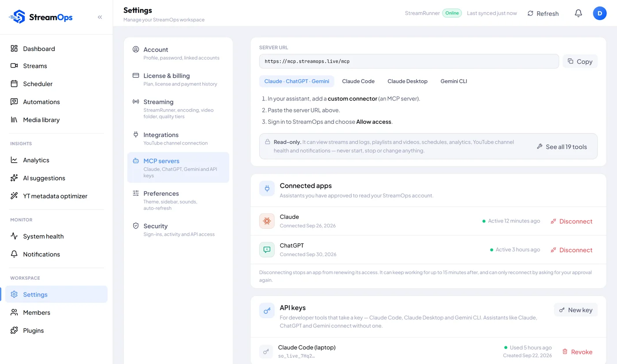Disconnect the Claude app

[572, 221]
